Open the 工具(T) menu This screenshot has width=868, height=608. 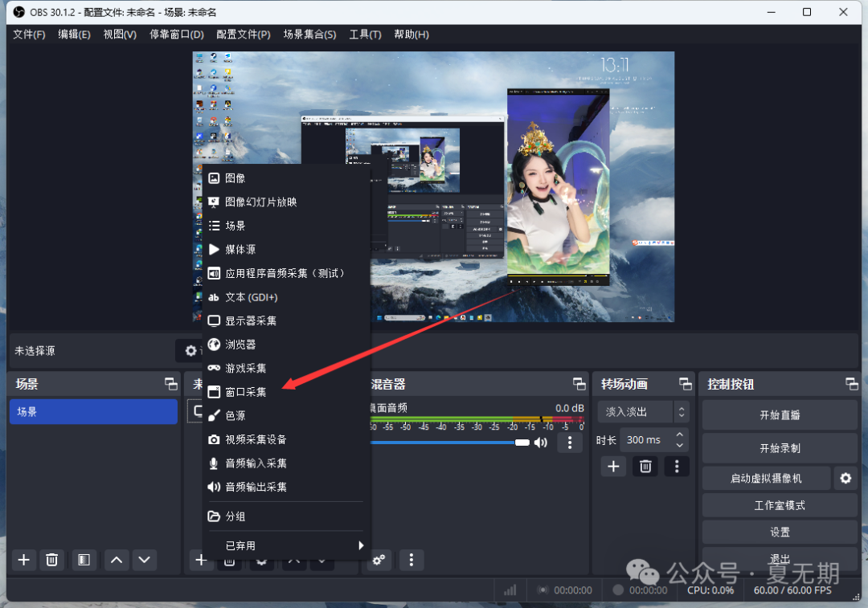coord(365,35)
